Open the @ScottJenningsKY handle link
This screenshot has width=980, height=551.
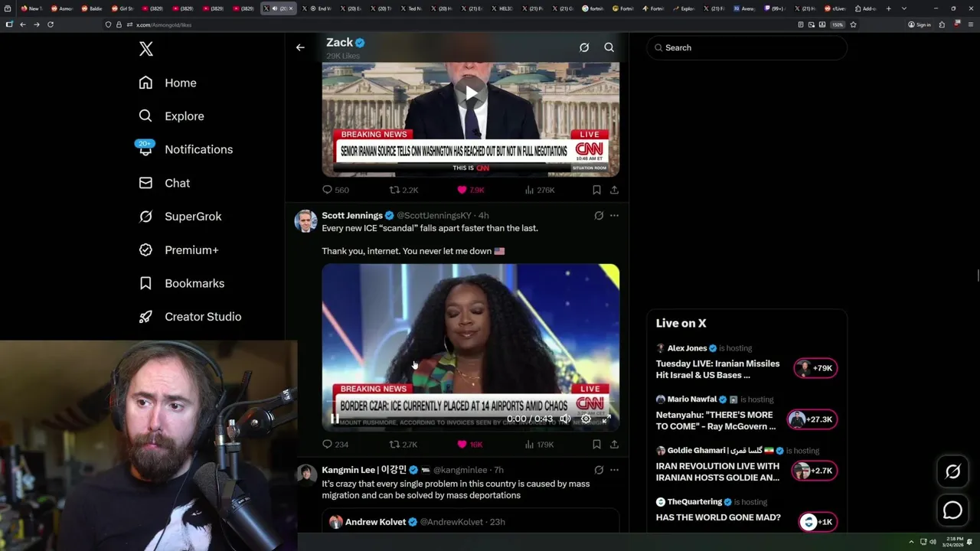[x=434, y=216]
